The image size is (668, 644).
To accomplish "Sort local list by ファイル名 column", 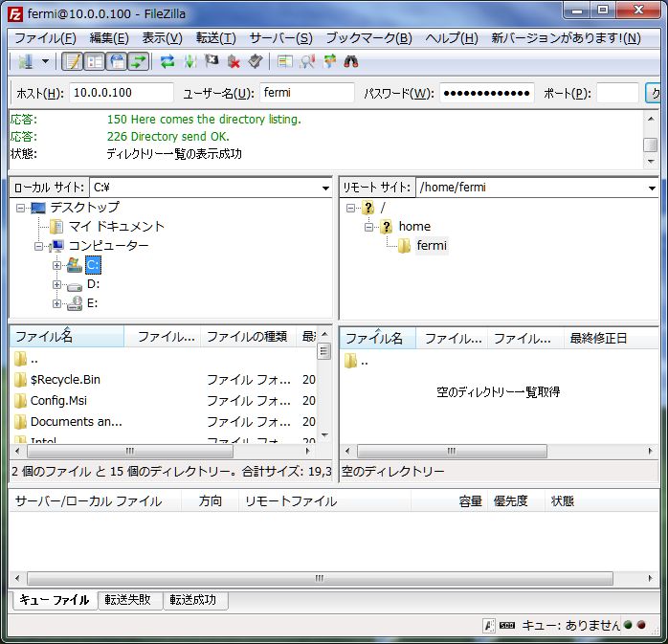I will (67, 337).
